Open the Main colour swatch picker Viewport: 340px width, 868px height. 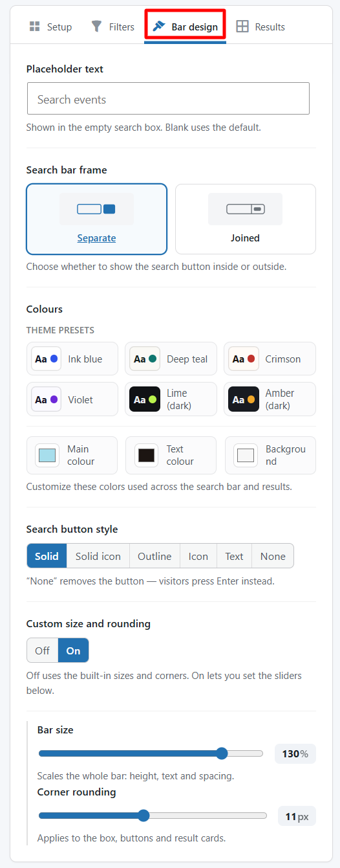[47, 455]
